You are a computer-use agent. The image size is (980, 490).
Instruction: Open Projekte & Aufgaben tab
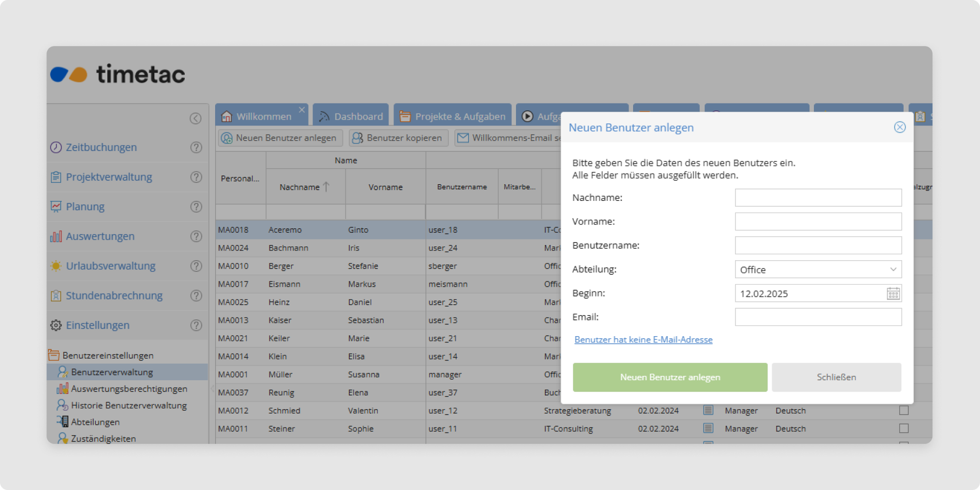pos(453,117)
